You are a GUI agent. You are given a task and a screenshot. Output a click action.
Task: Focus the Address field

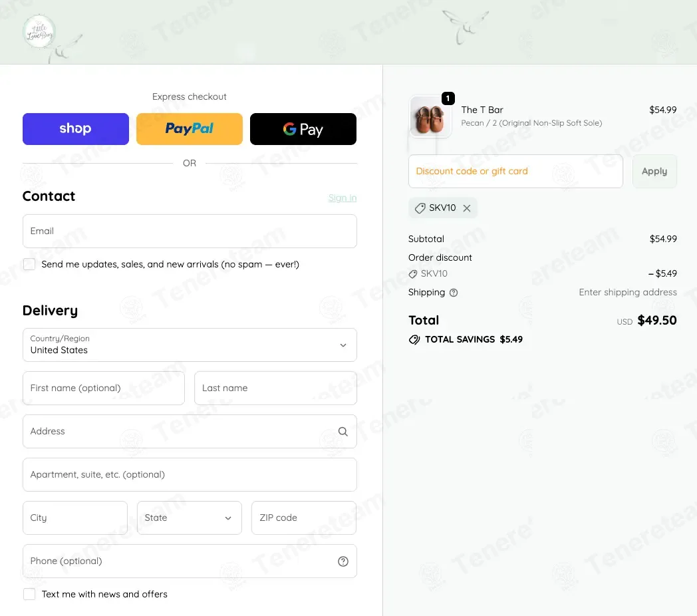(x=190, y=432)
